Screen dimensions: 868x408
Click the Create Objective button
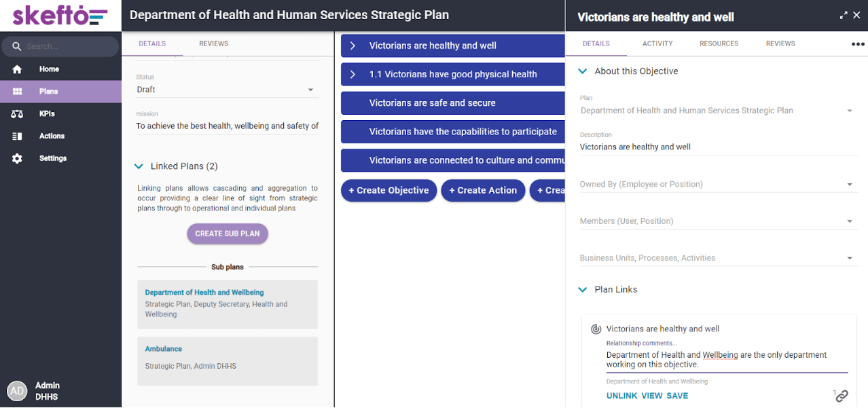coord(388,191)
